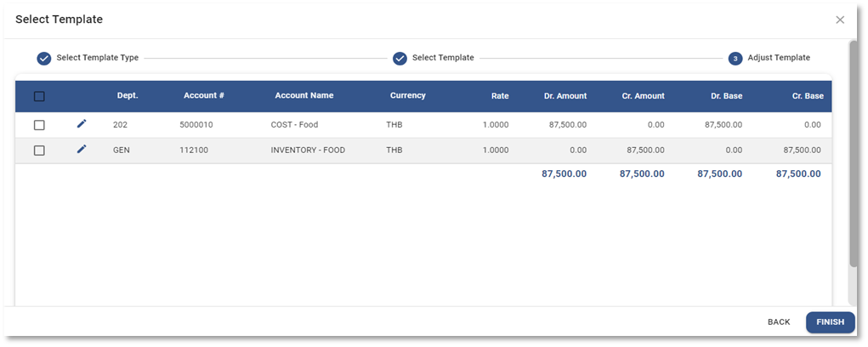Image resolution: width=868 pixels, height=347 pixels.
Task: Select account number 112100 cell
Action: tap(194, 151)
